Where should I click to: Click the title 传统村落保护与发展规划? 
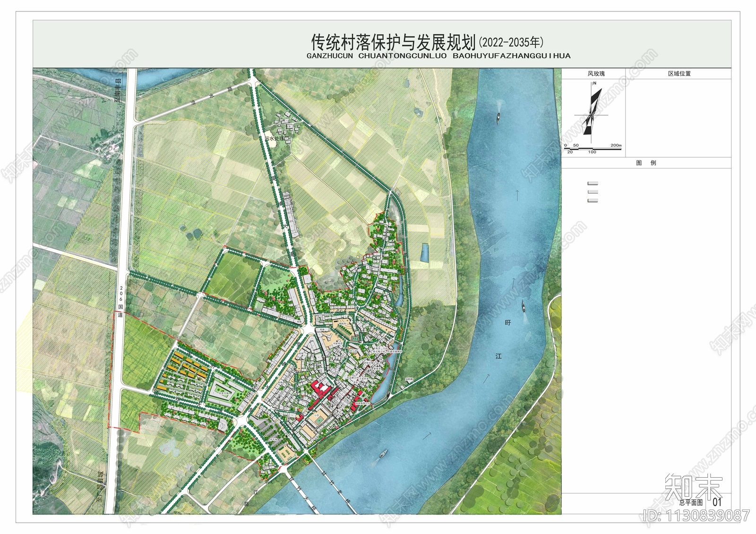coord(393,42)
